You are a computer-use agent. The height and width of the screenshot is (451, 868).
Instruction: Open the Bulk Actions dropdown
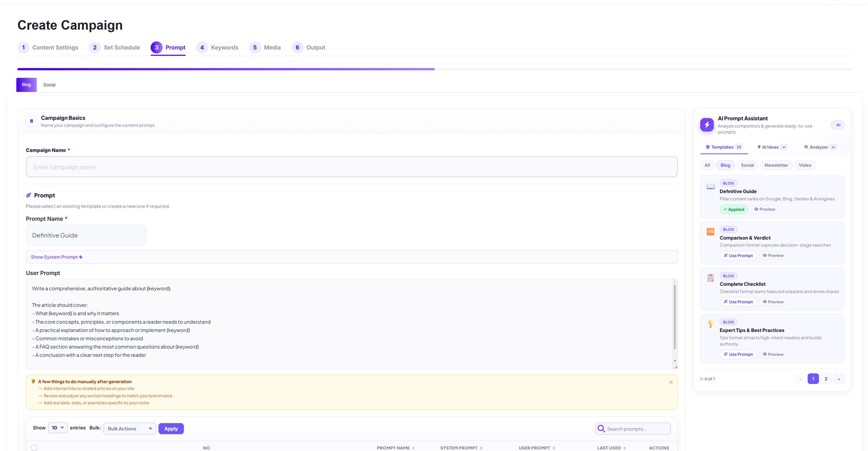point(130,429)
